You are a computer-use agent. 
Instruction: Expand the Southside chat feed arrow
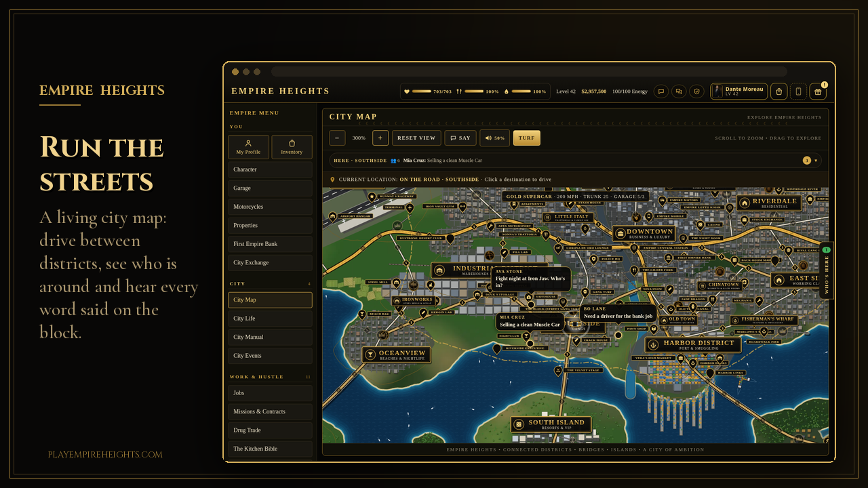(815, 161)
